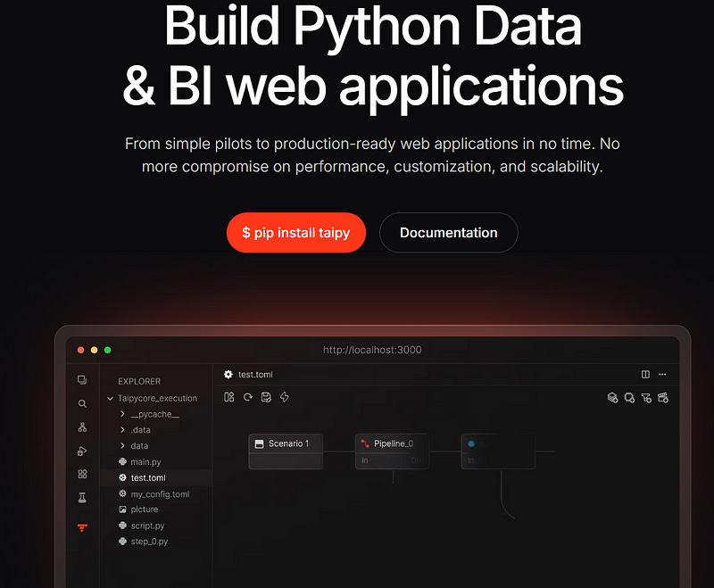
Task: Click the green maximize dot in mockup window
Action: (107, 350)
